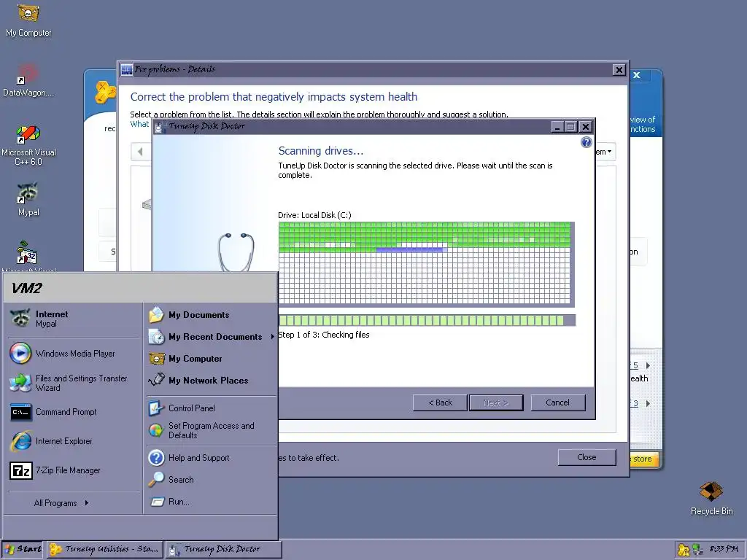Open DataWagon desktop shortcut

click(28, 80)
